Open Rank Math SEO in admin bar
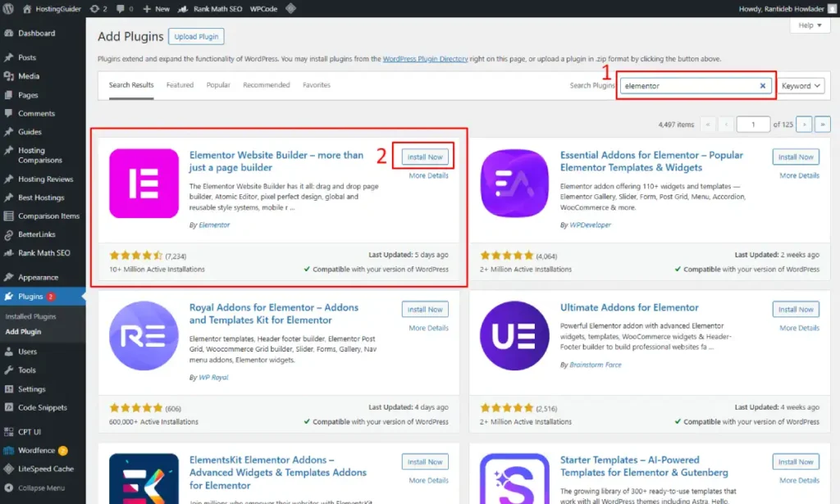This screenshot has height=504, width=840. click(x=210, y=8)
